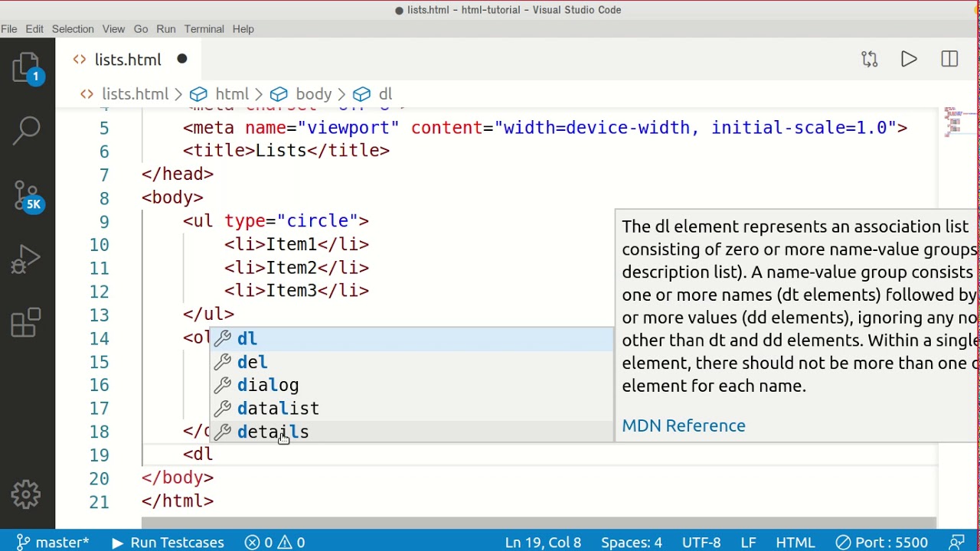Viewport: 980px width, 551px height.
Task: Place cursor after <dl on line 19
Action: click(x=214, y=455)
